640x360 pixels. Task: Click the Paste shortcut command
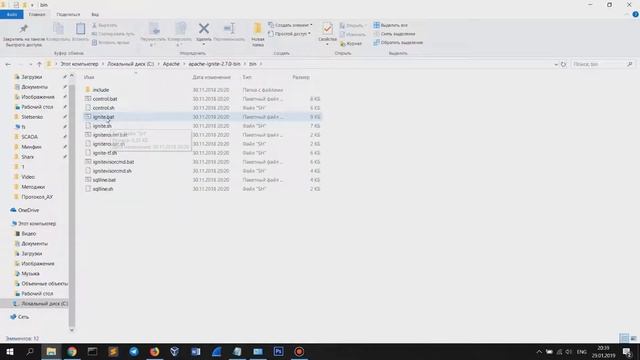tap(111, 42)
